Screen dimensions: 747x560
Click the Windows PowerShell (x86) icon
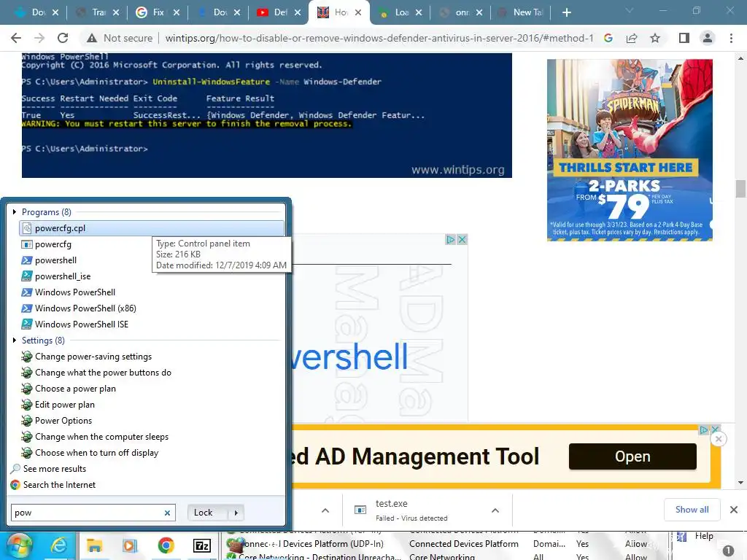[x=27, y=308]
